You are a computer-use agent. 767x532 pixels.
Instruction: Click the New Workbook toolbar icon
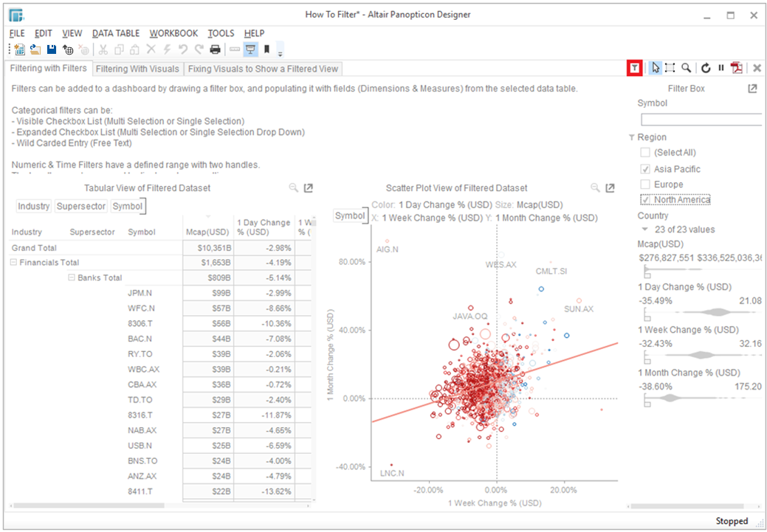click(19, 49)
